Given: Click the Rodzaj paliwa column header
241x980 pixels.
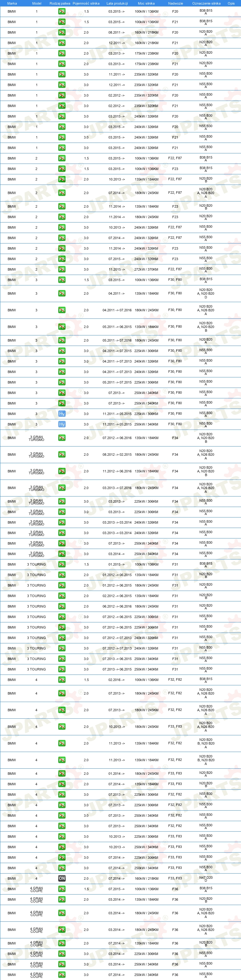Looking at the screenshot, I should (60, 3).
